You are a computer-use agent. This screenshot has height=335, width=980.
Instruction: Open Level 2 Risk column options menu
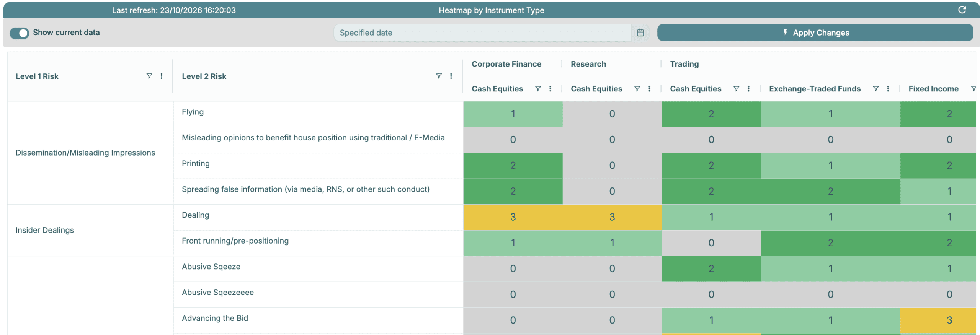(x=451, y=76)
